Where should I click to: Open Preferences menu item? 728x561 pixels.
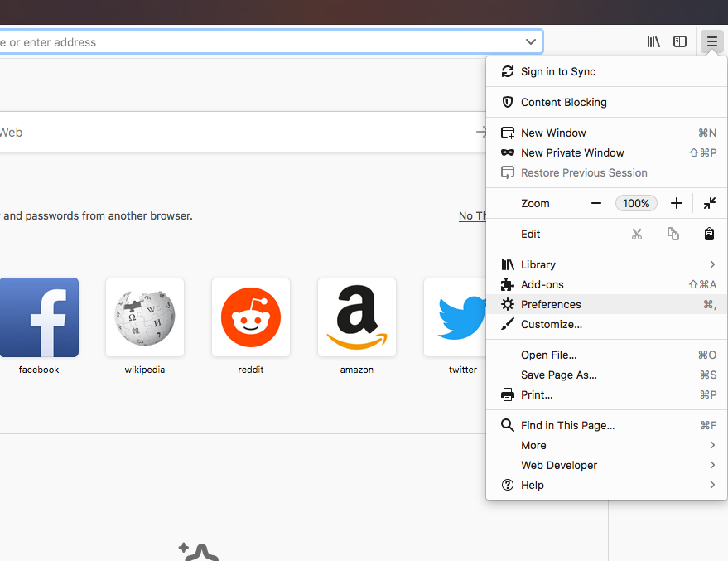coord(606,305)
